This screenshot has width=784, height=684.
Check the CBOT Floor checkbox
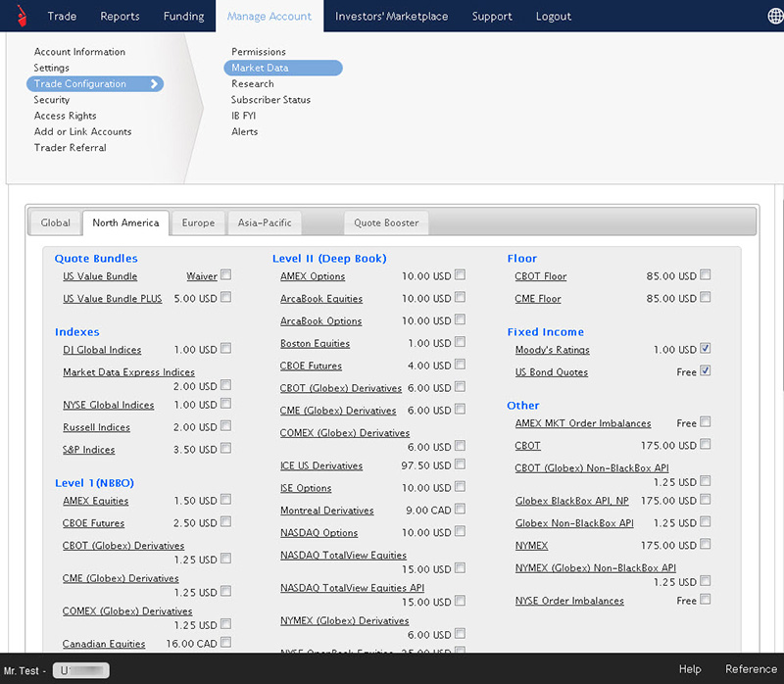coord(705,274)
